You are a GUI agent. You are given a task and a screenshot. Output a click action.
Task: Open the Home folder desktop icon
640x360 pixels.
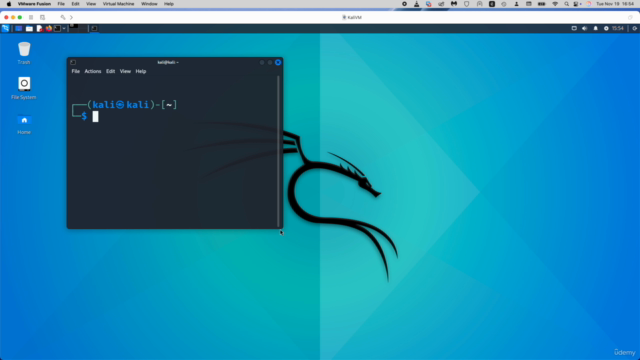pyautogui.click(x=24, y=124)
